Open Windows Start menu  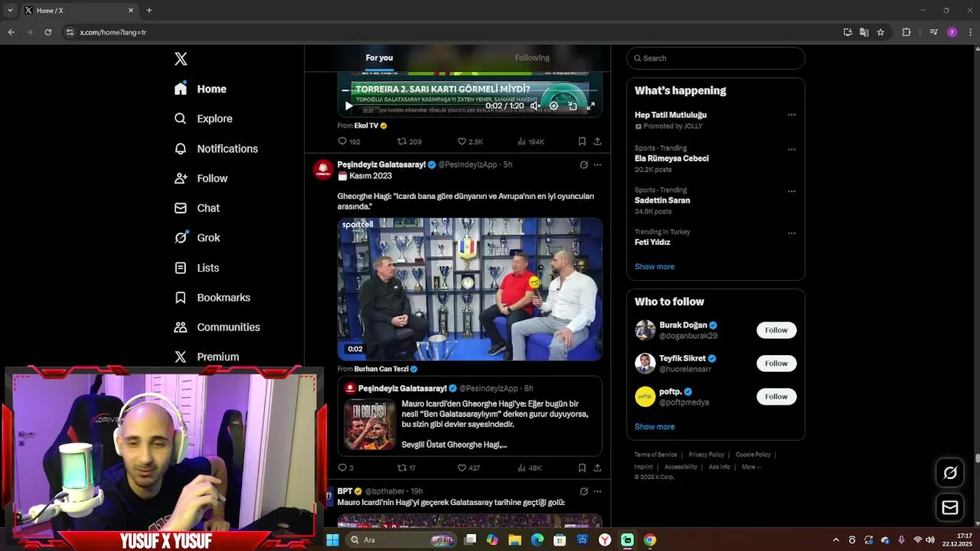[332, 540]
